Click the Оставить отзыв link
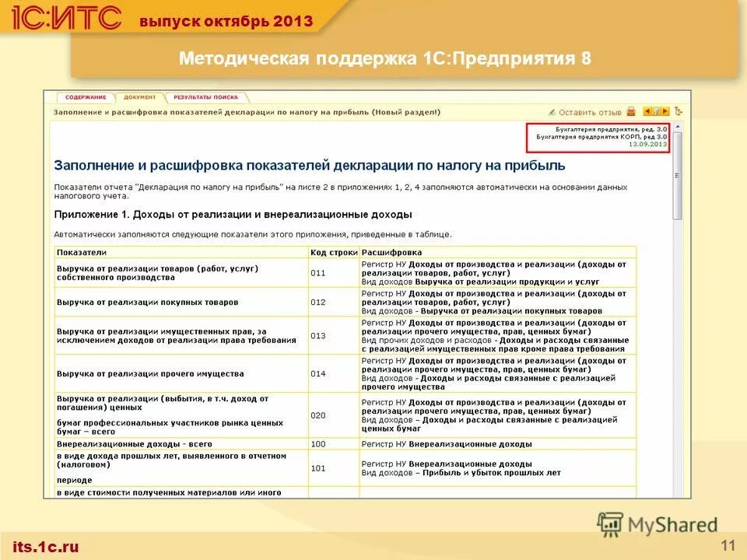Screen dimensions: 747x560 click(x=590, y=112)
